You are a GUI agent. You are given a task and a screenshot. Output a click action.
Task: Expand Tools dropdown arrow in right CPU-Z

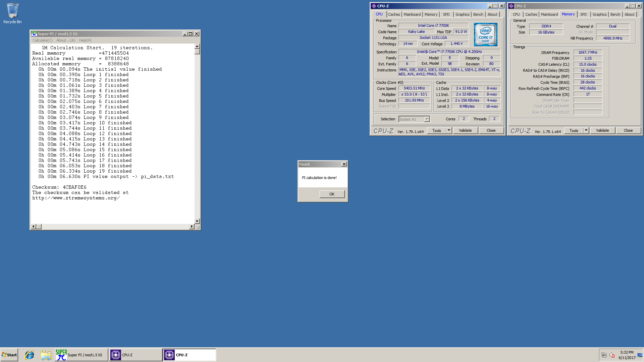586,131
